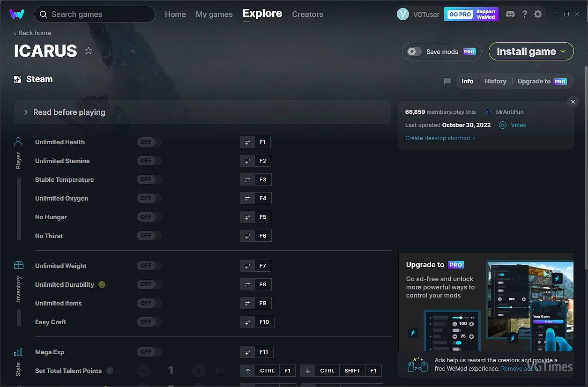
Task: Open the MrAntiFun creator link
Action: pyautogui.click(x=509, y=112)
